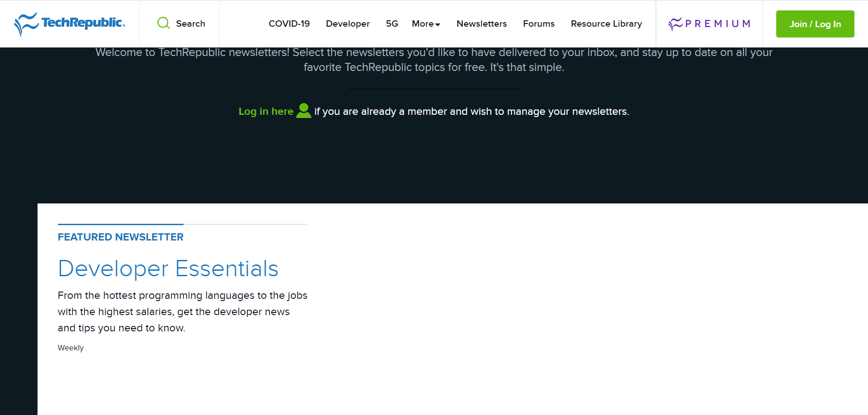Select Newsletters in the navigation bar
Image resolution: width=868 pixels, height=415 pixels.
coord(481,24)
